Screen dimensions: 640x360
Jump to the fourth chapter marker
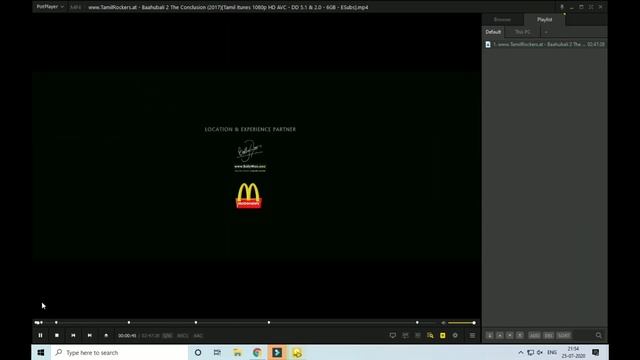point(269,322)
